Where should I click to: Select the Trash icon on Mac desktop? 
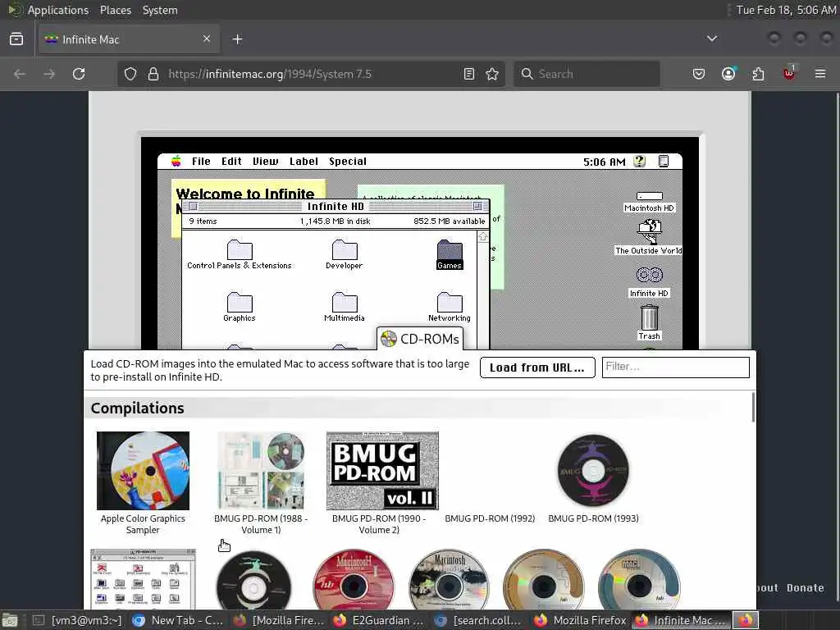click(x=649, y=322)
